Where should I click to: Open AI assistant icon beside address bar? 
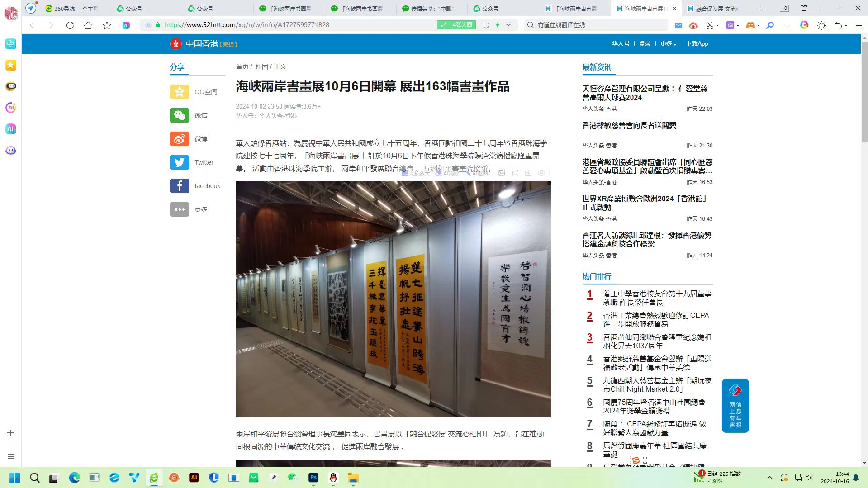126,25
